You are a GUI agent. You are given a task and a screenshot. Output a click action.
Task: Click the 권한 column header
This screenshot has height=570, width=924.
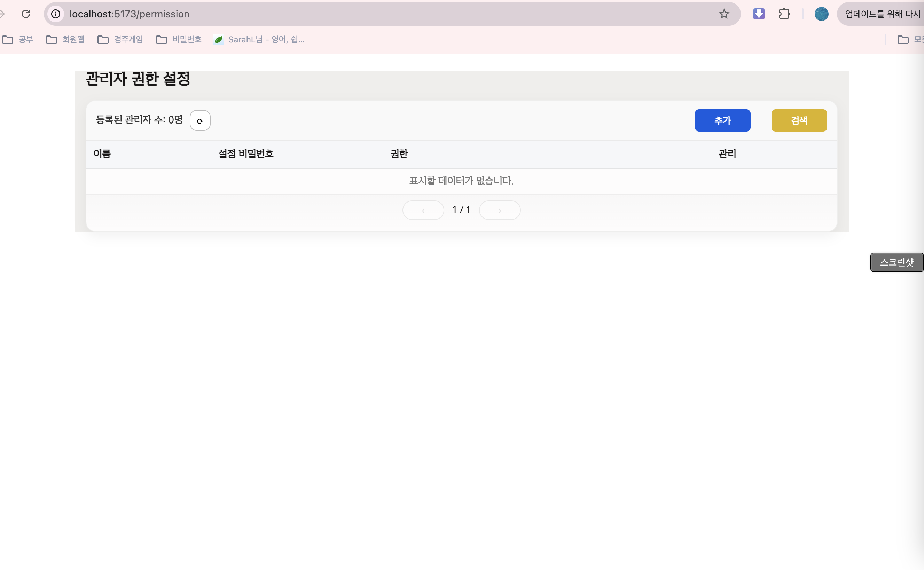tap(399, 154)
